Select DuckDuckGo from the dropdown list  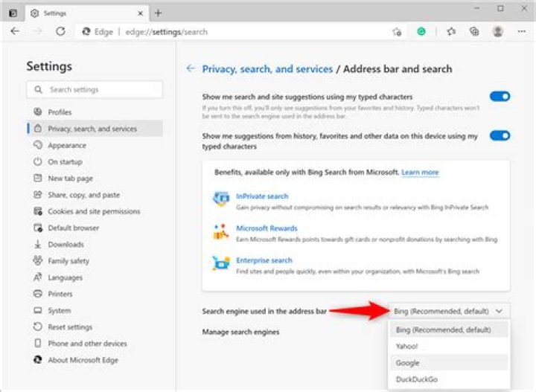(x=449, y=379)
